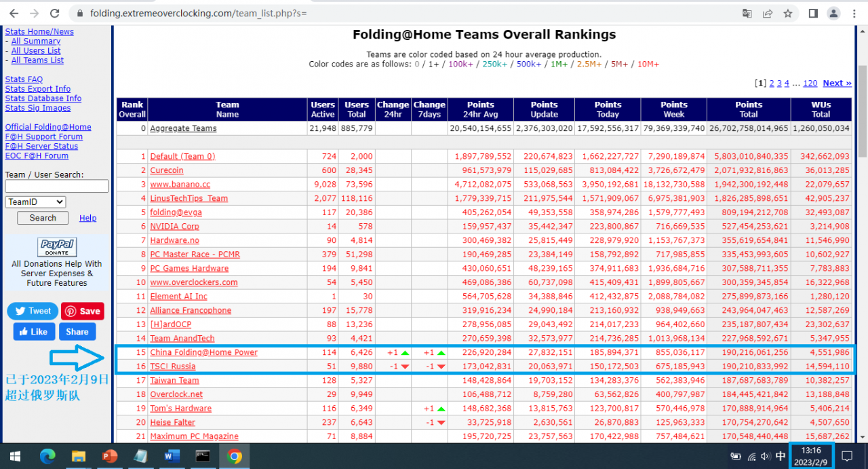Open File Explorer from the taskbar
Viewport: 868px width, 469px height.
[x=79, y=456]
